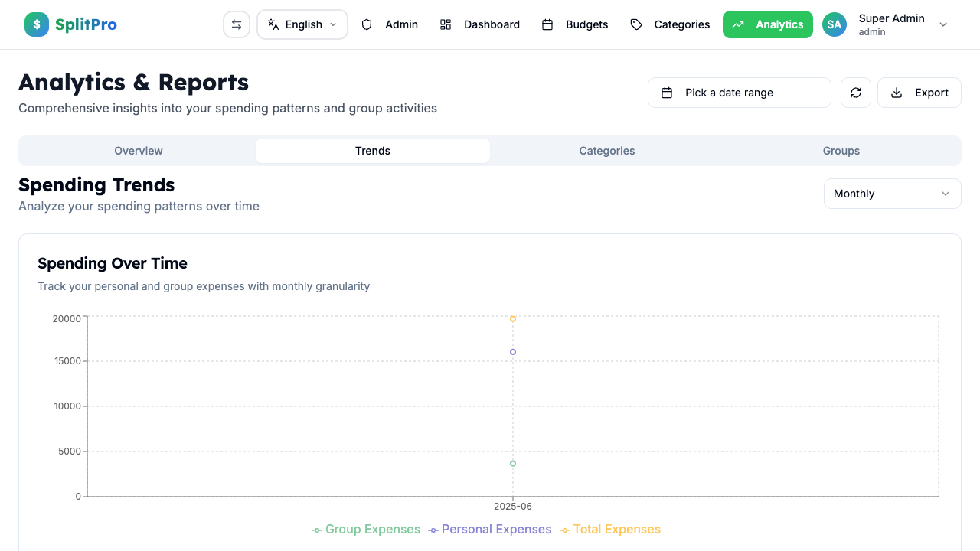Click the Categories tag icon
Image resolution: width=980 pixels, height=551 pixels.
(x=635, y=24)
